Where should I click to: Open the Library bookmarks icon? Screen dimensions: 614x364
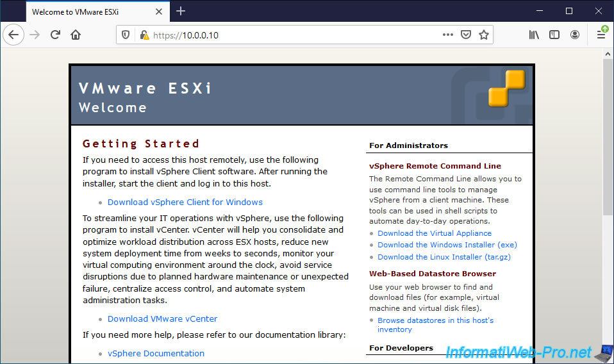pos(534,35)
